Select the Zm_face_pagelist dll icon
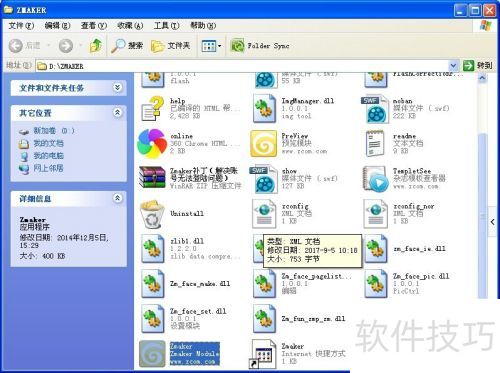The width and height of the screenshot is (500, 373). (264, 284)
